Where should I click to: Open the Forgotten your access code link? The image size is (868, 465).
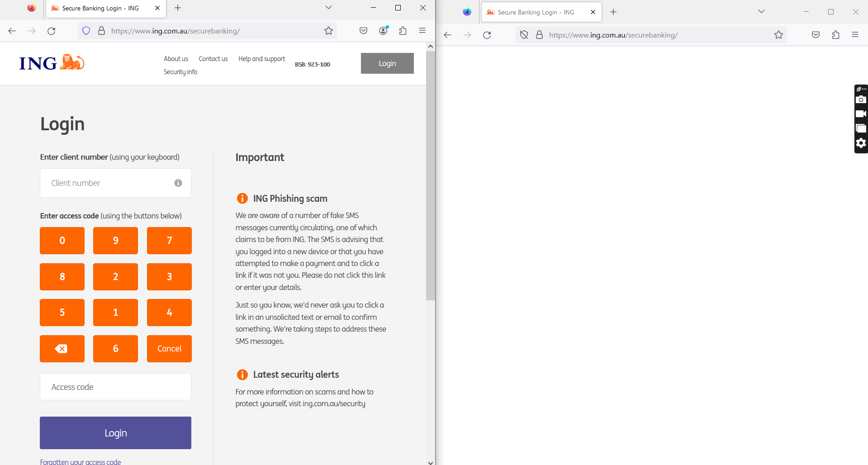81,461
